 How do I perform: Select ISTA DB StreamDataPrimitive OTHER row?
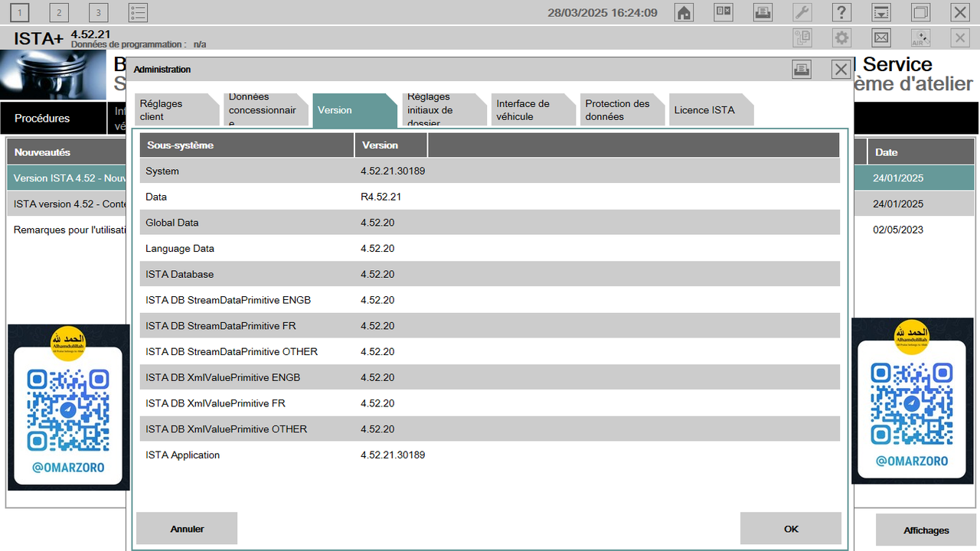tap(490, 351)
